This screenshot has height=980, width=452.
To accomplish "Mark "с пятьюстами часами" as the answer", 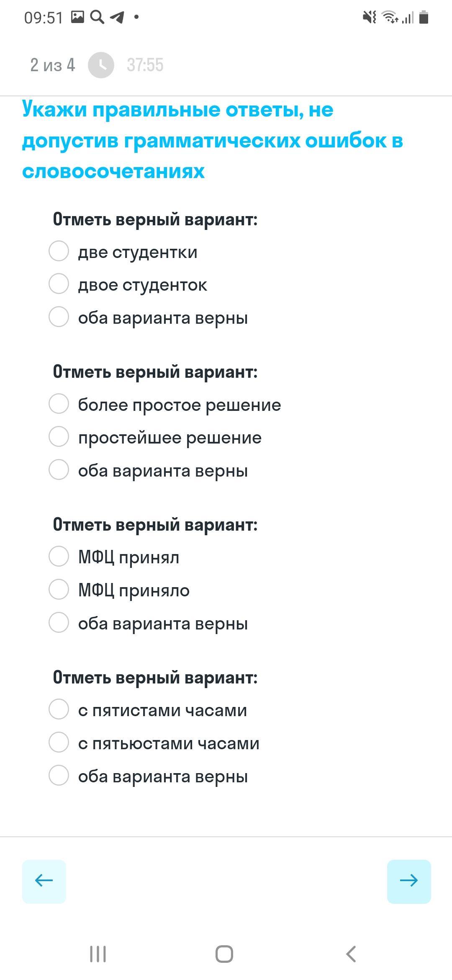I will pyautogui.click(x=59, y=743).
